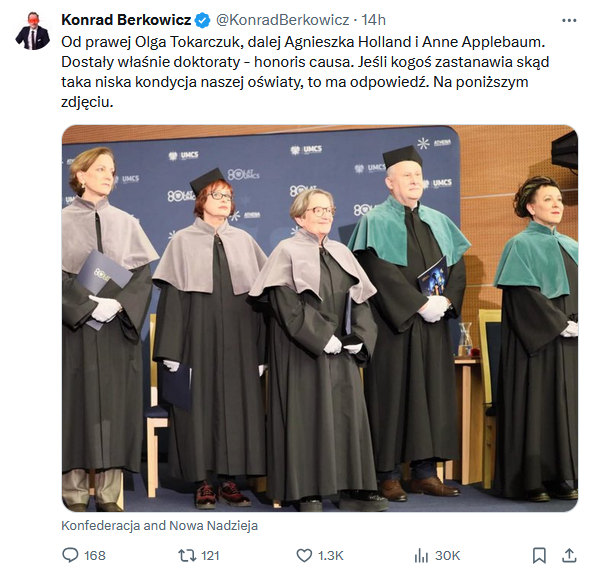Viewport: 595px width, 576px height.
Task: Bookmark this tweet
Action: click(x=539, y=556)
